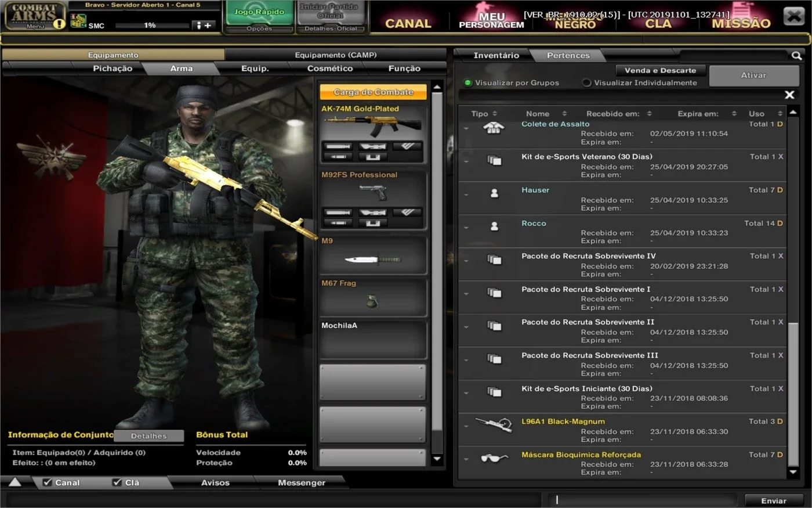
Task: Clear the filter with the white X
Action: tap(789, 95)
